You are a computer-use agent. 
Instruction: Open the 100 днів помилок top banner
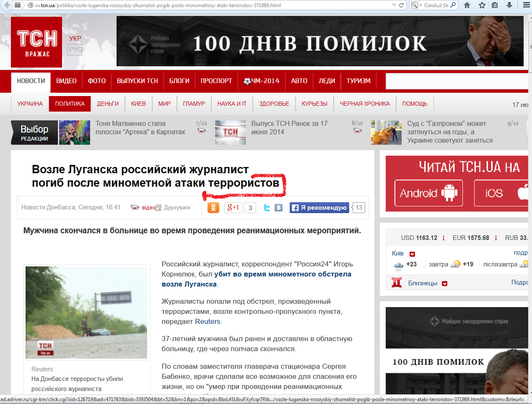coord(320,41)
